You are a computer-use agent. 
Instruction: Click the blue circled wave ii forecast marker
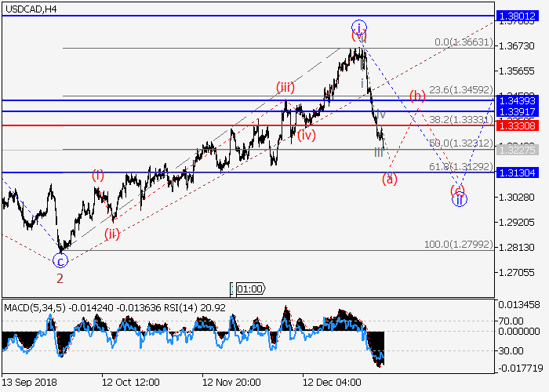click(460, 199)
